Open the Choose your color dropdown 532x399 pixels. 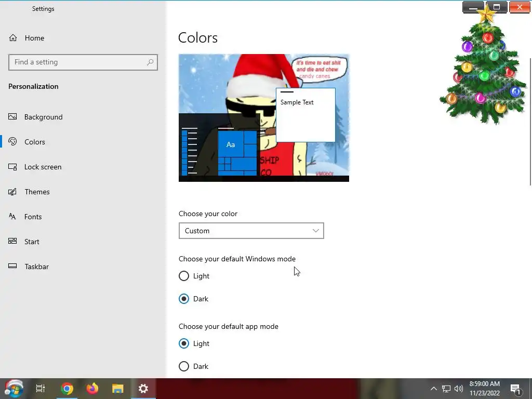[x=251, y=231]
